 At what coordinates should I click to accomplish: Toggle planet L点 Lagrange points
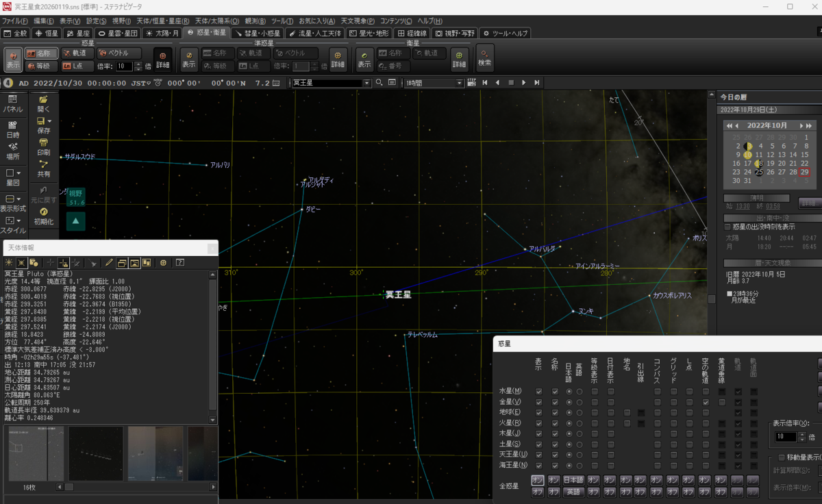point(77,66)
